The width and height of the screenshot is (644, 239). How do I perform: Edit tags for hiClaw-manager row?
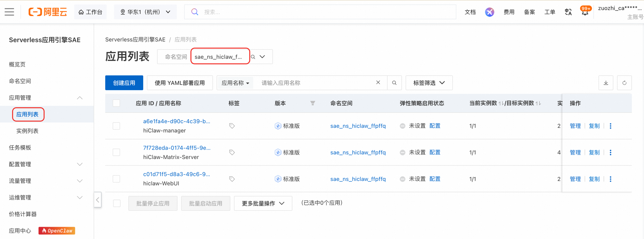232,126
